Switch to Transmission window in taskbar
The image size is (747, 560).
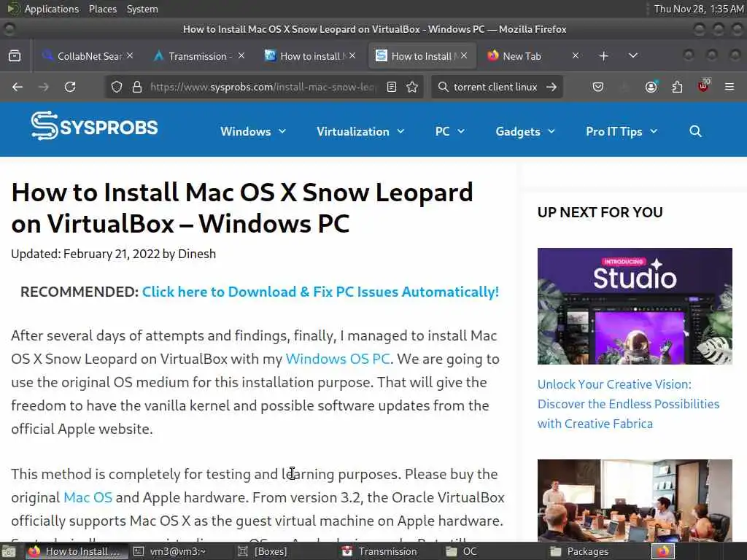pos(387,551)
